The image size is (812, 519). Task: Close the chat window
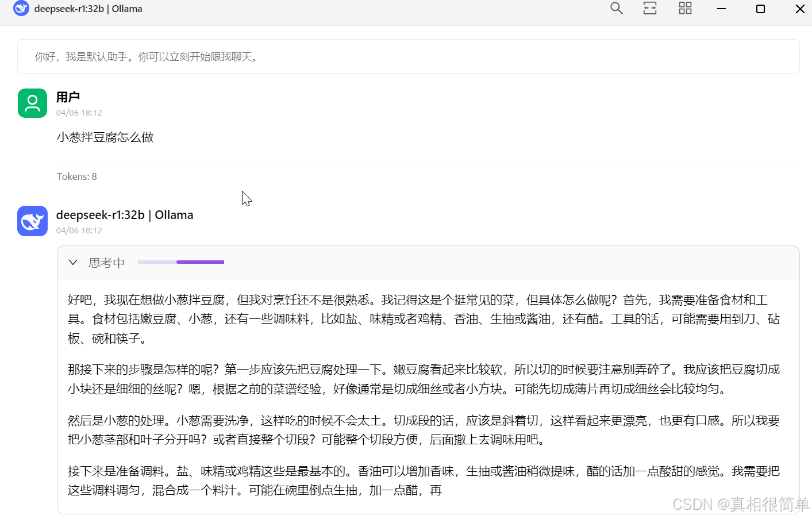click(799, 9)
